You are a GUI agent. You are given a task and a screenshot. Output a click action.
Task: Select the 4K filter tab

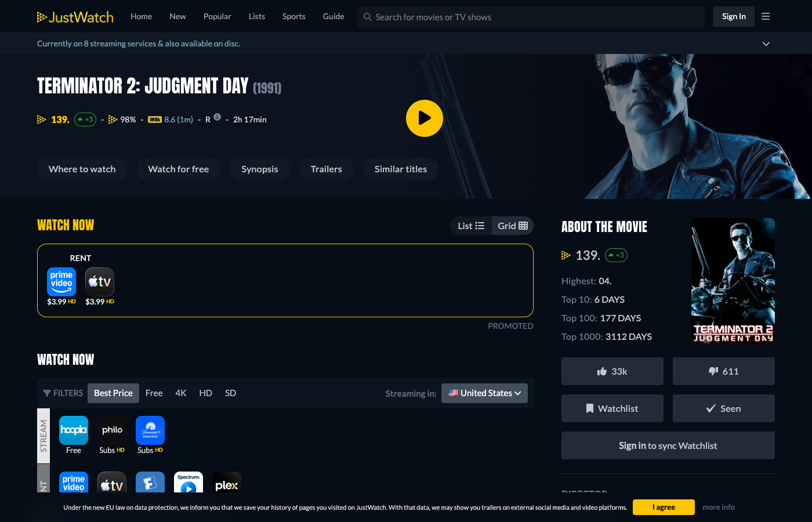point(181,393)
